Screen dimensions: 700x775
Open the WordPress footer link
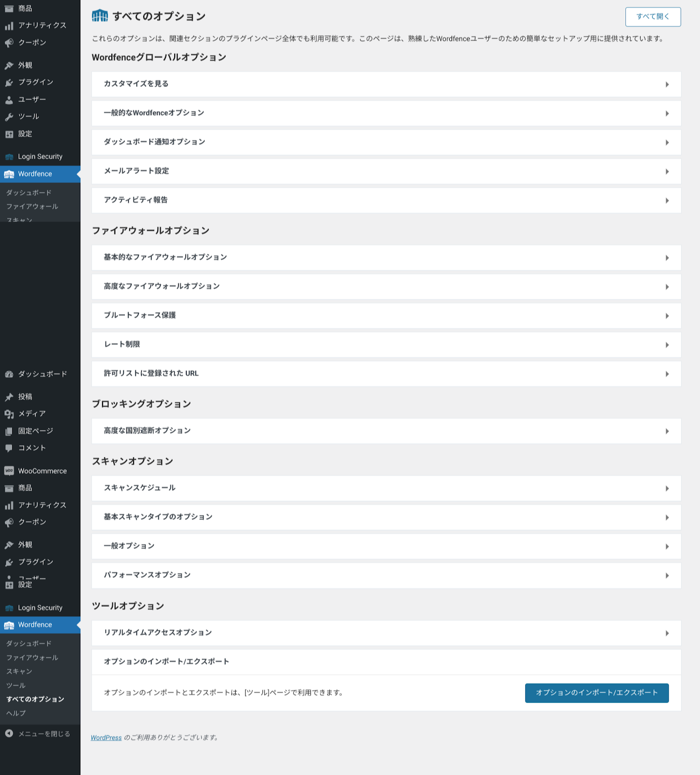[106, 737]
